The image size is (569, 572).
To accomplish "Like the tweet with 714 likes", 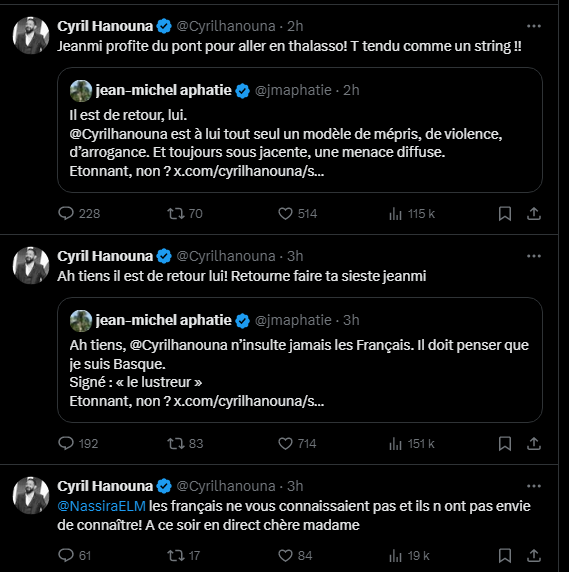I will tap(297, 444).
